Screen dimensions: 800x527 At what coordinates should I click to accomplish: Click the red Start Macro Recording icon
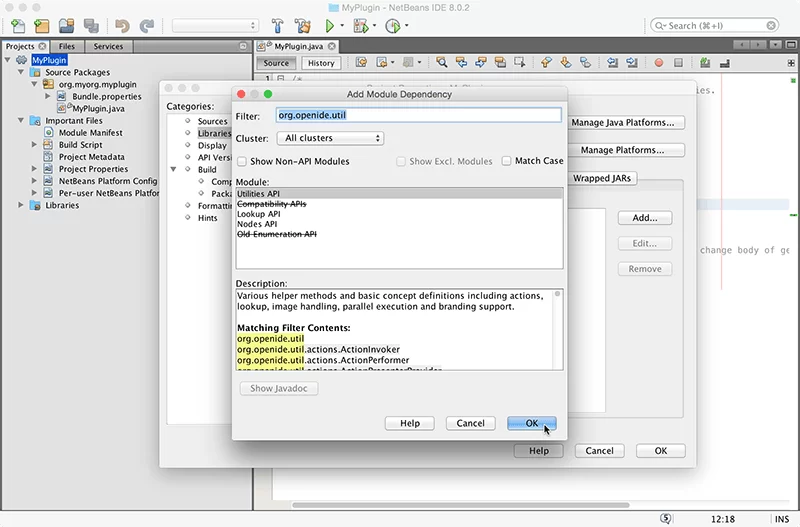tap(659, 63)
